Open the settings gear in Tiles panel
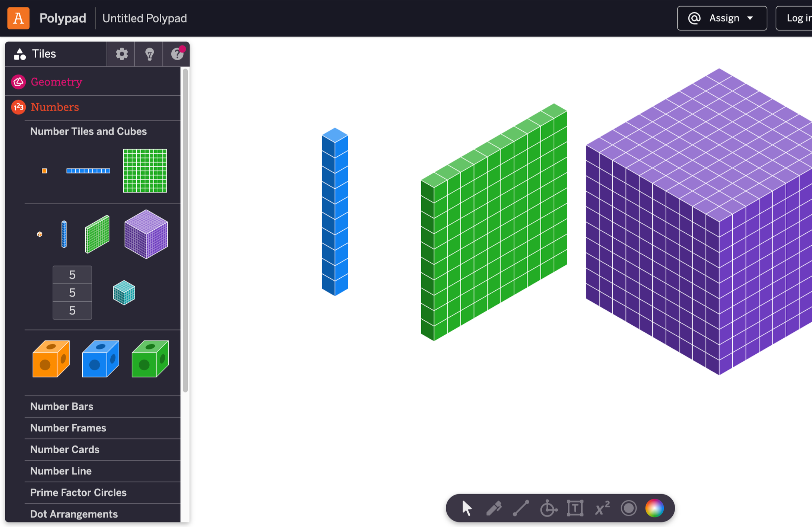Screen dimensions: 812x527 121,54
